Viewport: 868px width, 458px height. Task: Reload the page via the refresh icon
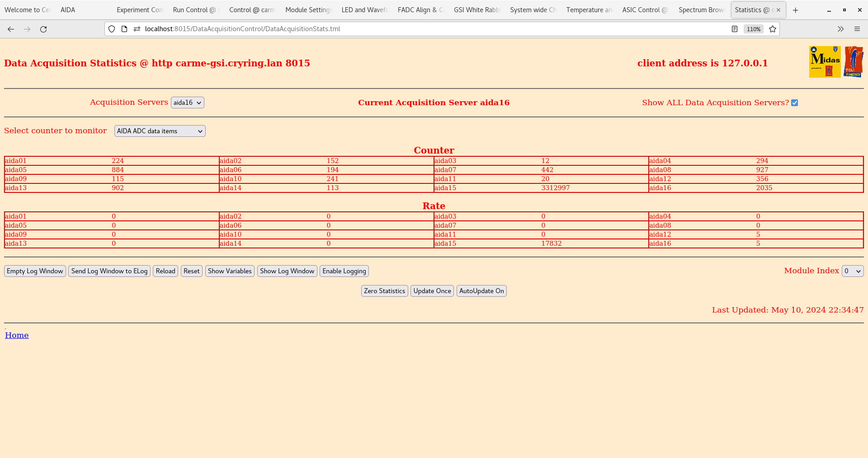[x=43, y=29]
